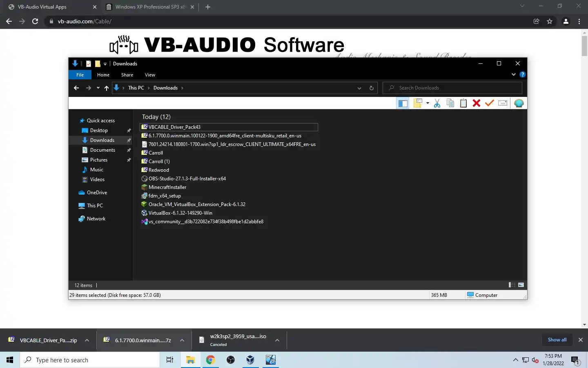Go up one folder level
The image size is (588, 368).
tap(107, 88)
